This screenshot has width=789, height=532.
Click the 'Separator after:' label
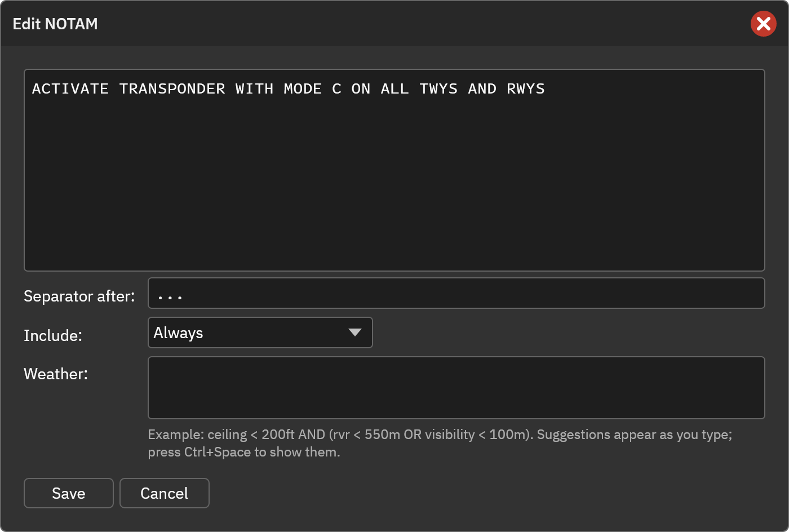tap(79, 296)
